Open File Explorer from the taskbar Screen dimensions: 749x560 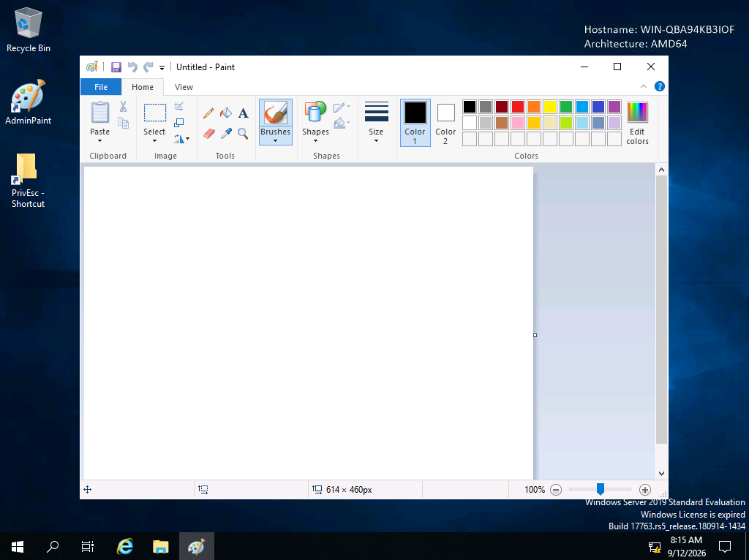pyautogui.click(x=160, y=547)
